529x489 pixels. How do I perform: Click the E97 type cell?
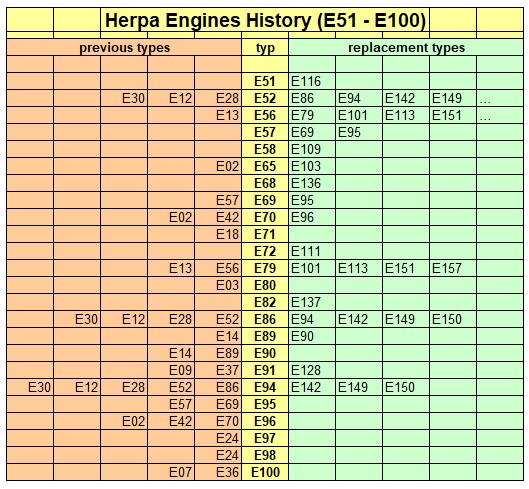point(265,438)
